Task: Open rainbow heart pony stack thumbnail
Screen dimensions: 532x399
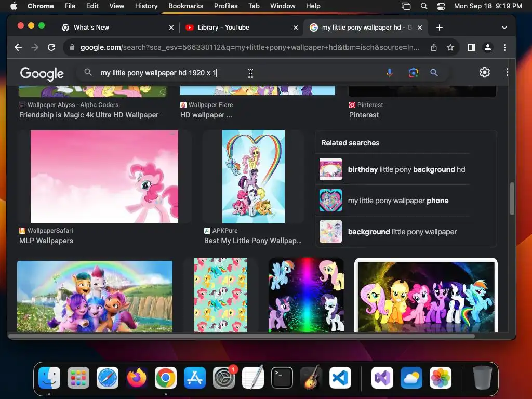Action: coord(254,177)
